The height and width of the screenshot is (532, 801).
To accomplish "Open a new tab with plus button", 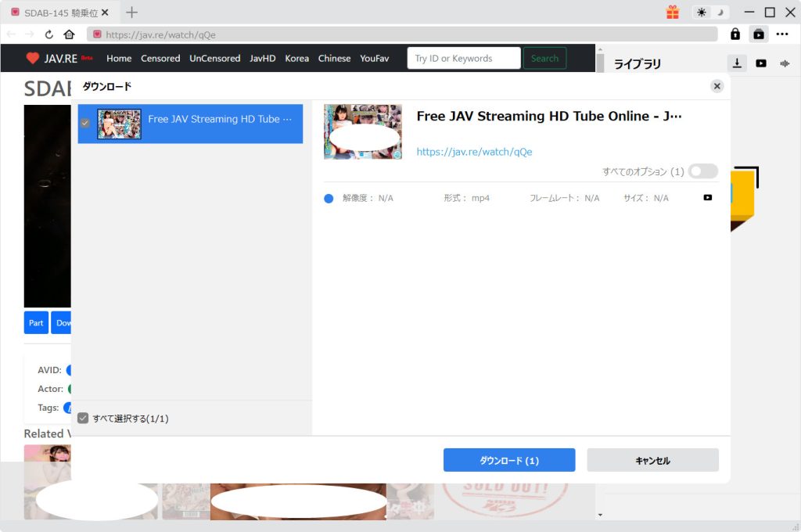I will [x=131, y=13].
